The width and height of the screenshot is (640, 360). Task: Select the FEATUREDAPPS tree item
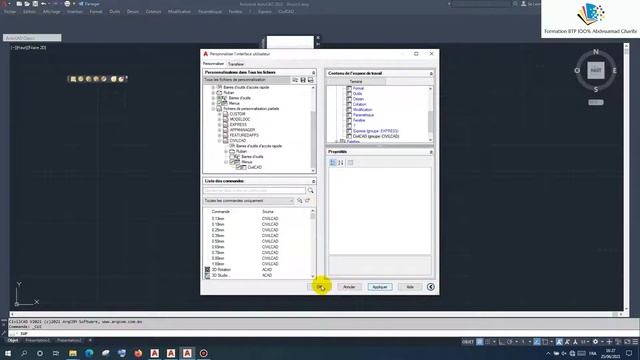pyautogui.click(x=244, y=136)
